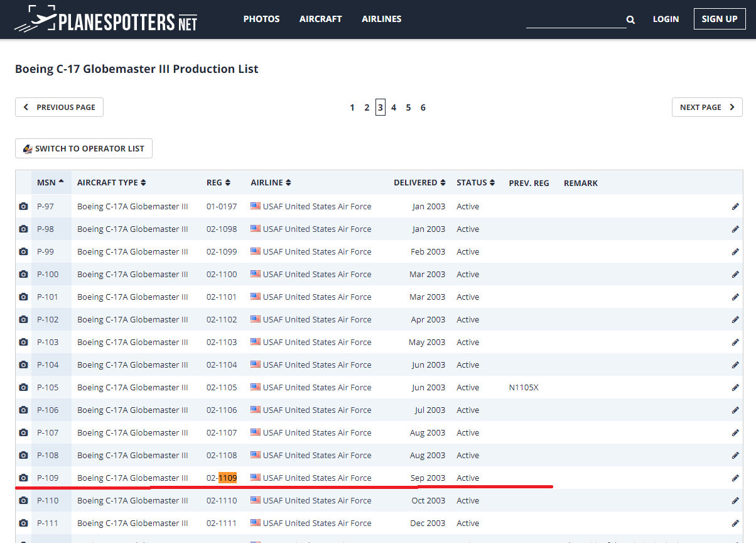The width and height of the screenshot is (756, 543).
Task: Open registration 02-1105 link
Action: click(x=222, y=387)
